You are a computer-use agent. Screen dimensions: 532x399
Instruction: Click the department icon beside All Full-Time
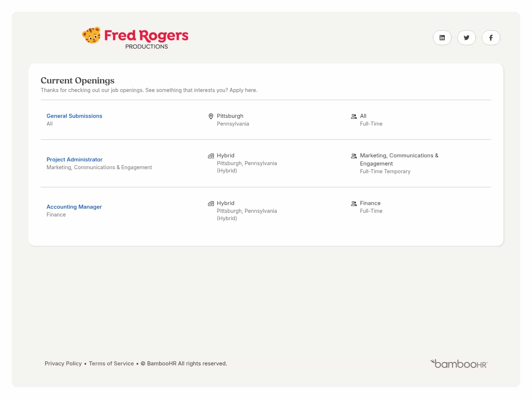point(354,116)
